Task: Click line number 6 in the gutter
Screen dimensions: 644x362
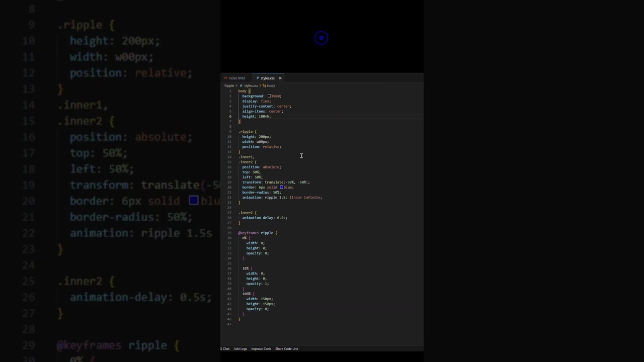Action: click(x=230, y=116)
